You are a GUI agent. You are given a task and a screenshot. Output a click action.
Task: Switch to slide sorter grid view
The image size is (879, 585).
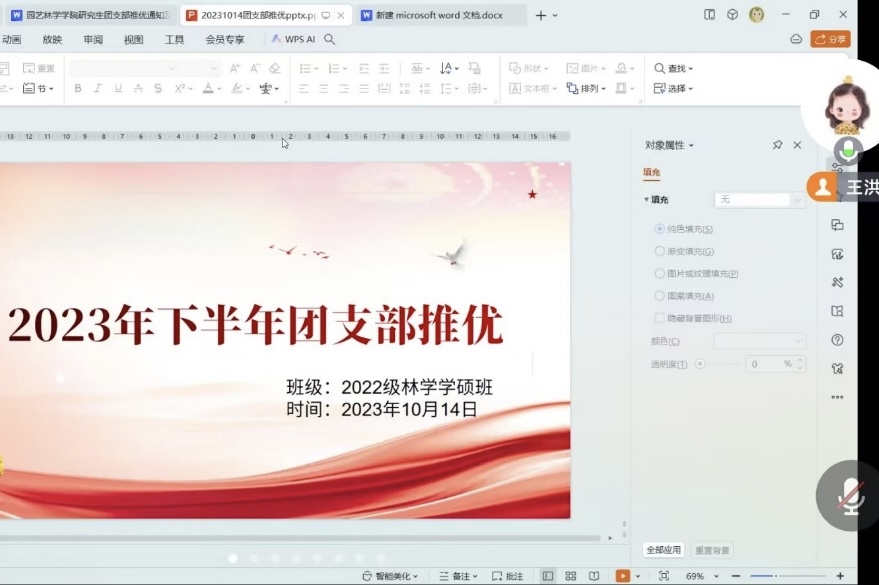tap(570, 576)
